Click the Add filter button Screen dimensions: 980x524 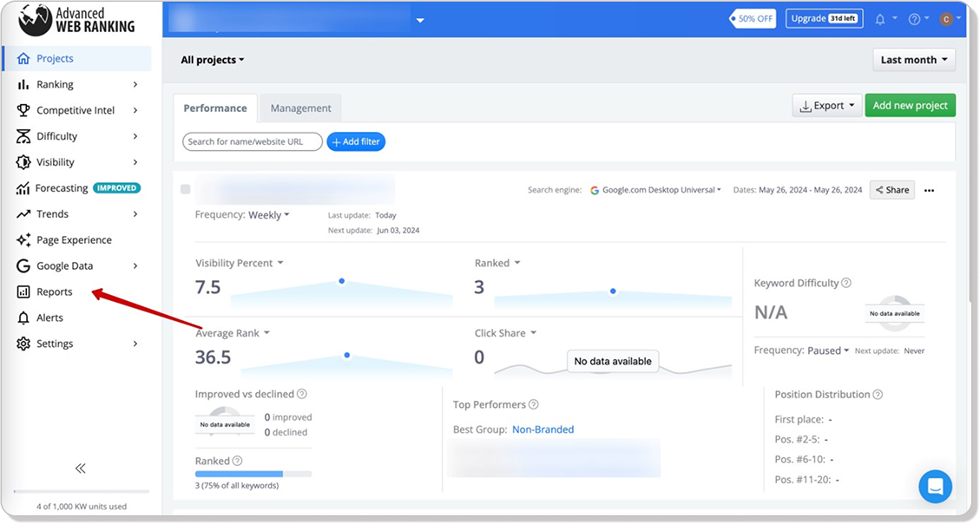(x=356, y=141)
